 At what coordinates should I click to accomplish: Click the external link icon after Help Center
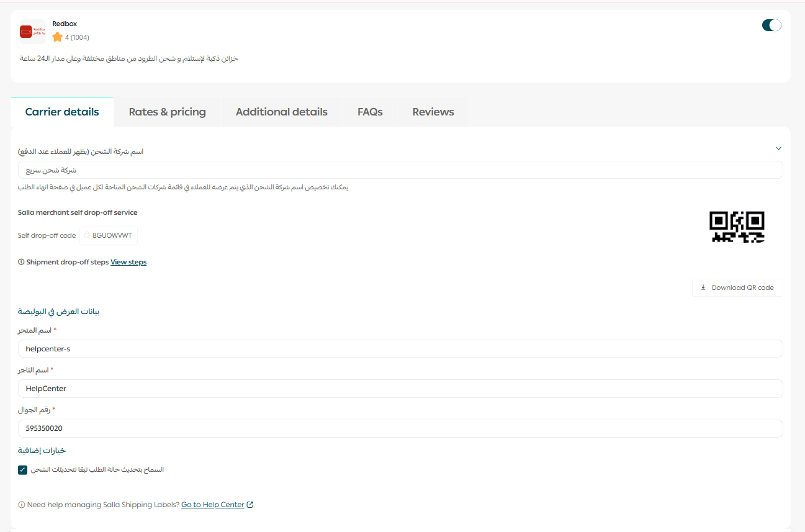coord(250,505)
